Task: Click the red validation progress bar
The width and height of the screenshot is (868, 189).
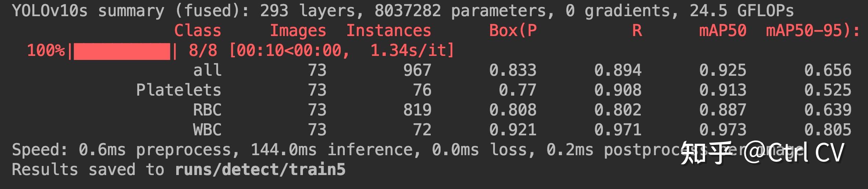Action: tap(122, 51)
